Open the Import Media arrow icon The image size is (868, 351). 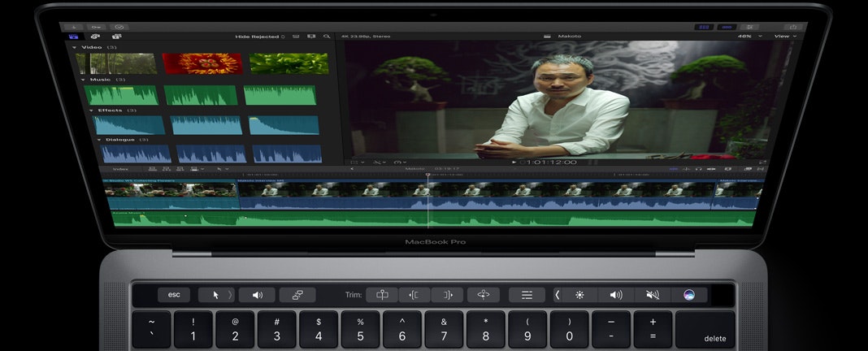(73, 27)
